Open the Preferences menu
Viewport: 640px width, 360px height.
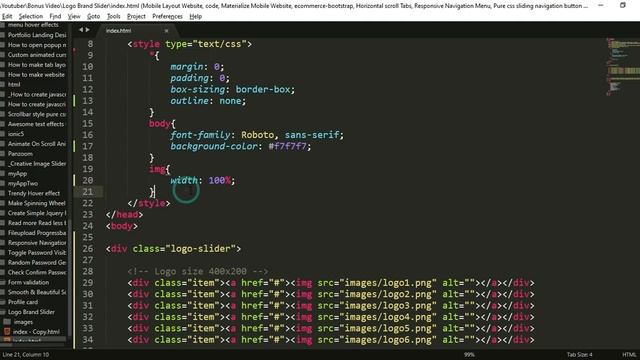(167, 16)
